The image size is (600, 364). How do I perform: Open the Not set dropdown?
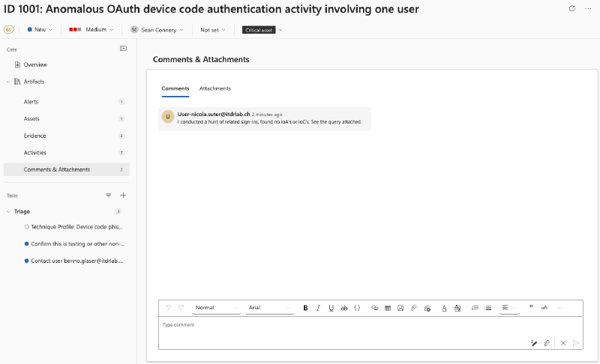213,30
